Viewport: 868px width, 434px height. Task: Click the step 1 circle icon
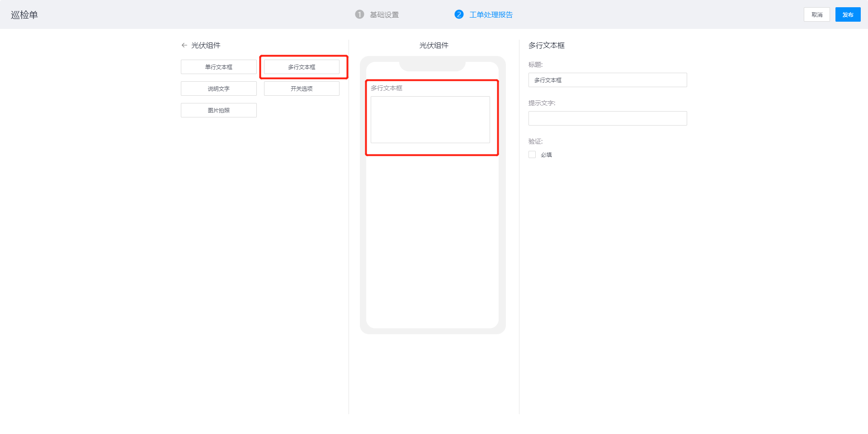tap(359, 14)
